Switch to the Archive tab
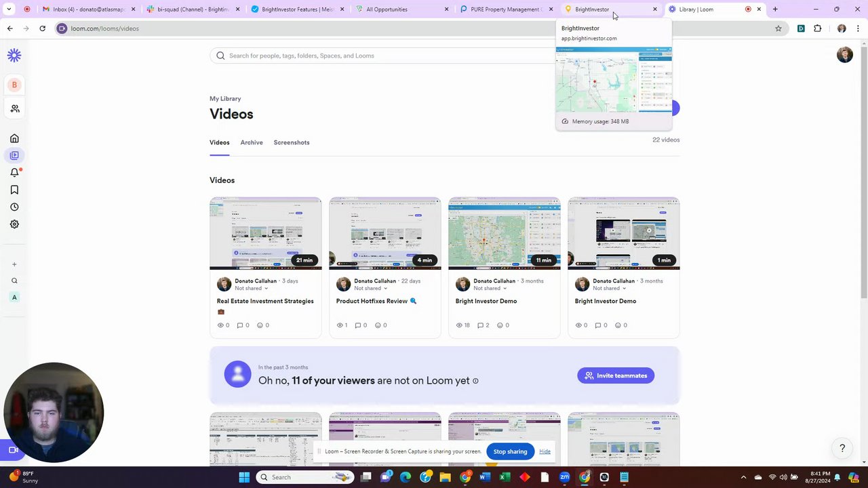This screenshot has height=488, width=868. click(x=252, y=142)
